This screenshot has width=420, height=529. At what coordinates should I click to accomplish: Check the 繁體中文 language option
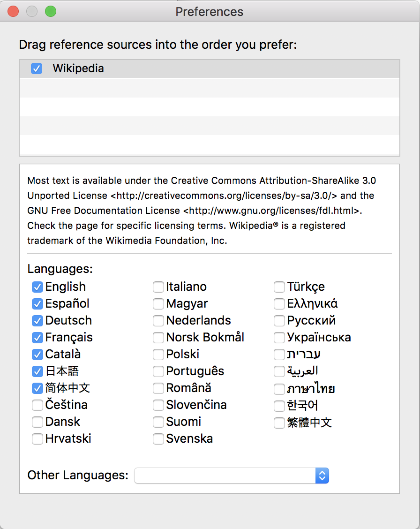(x=279, y=423)
